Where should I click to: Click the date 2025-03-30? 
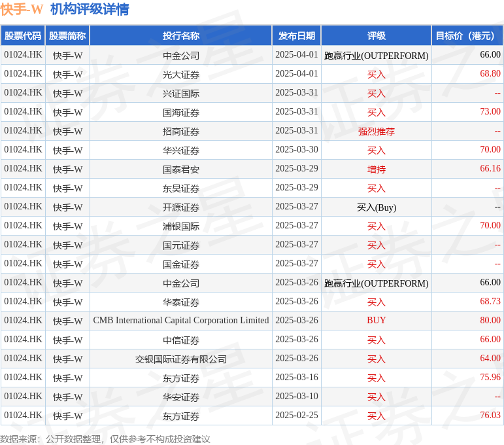coord(297,150)
